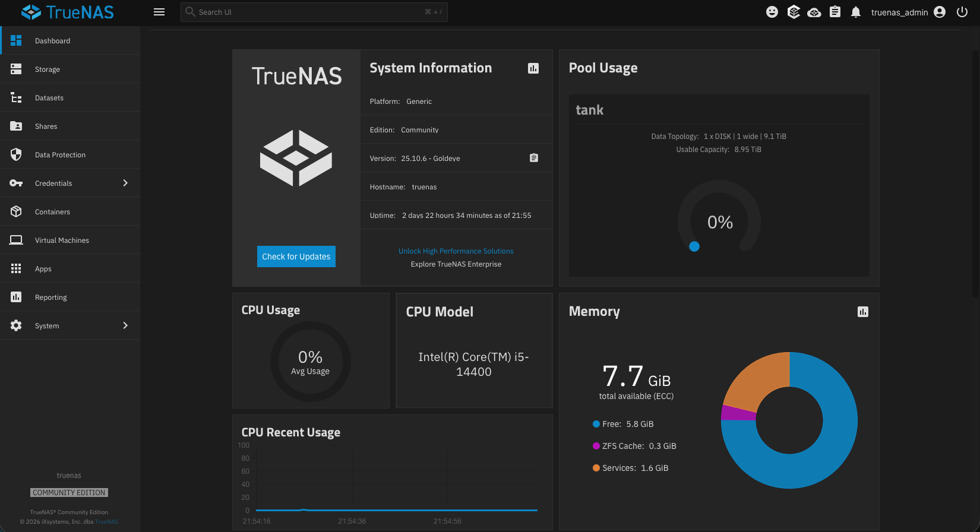
Task: Open Memory reports chart icon
Action: [863, 312]
